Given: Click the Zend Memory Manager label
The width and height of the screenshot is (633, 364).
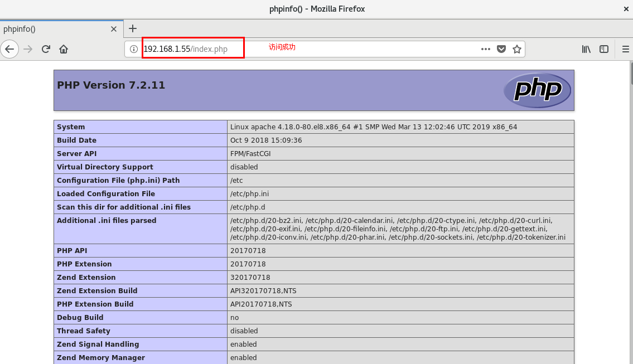Looking at the screenshot, I should 101,357.
